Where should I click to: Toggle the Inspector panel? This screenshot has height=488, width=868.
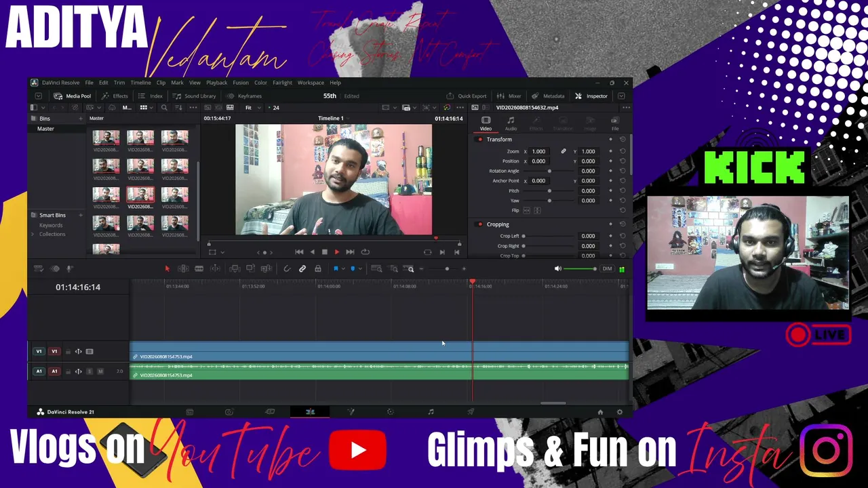[x=591, y=96]
